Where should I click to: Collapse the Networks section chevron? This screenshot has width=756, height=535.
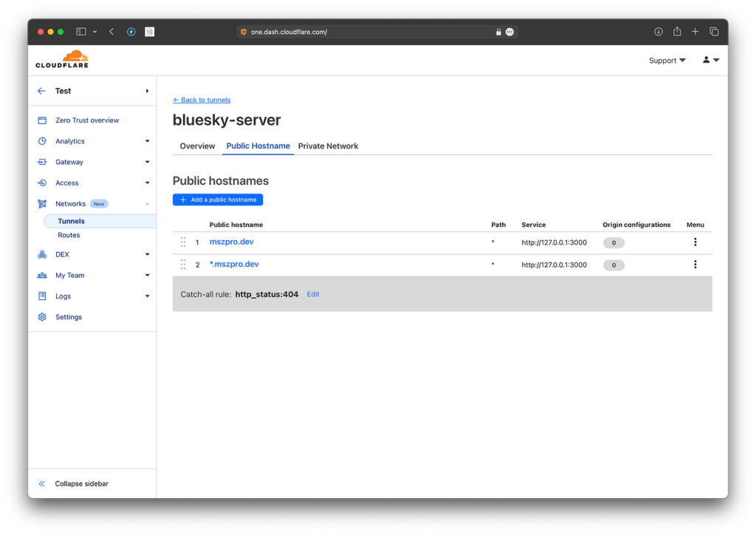click(x=148, y=203)
